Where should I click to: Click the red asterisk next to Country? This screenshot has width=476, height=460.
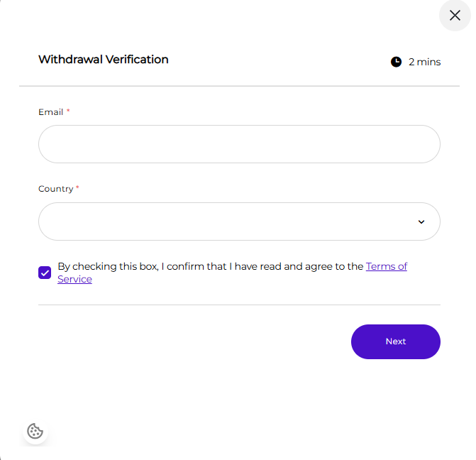point(77,187)
